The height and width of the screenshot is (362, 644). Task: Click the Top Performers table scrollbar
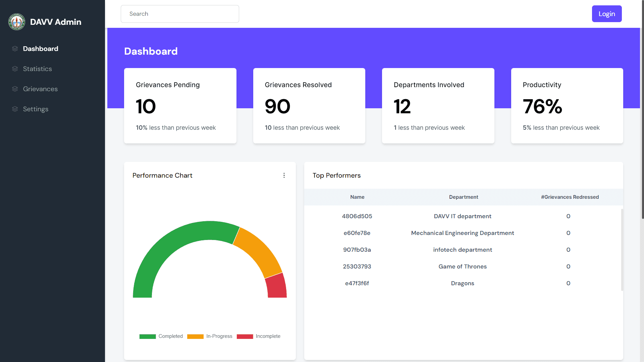pos(622,250)
